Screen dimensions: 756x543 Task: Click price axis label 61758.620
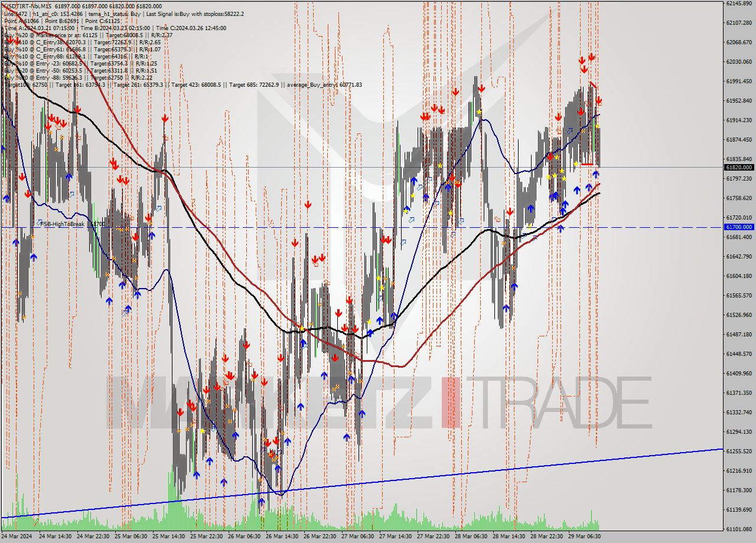coord(740,198)
